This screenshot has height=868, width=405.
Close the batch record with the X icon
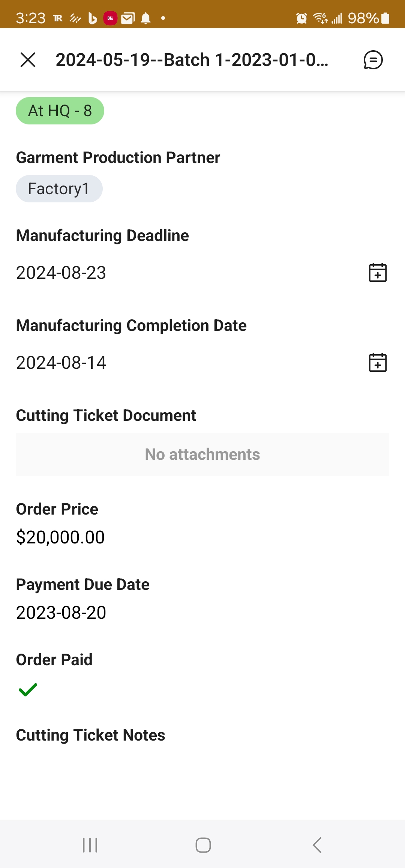click(28, 60)
